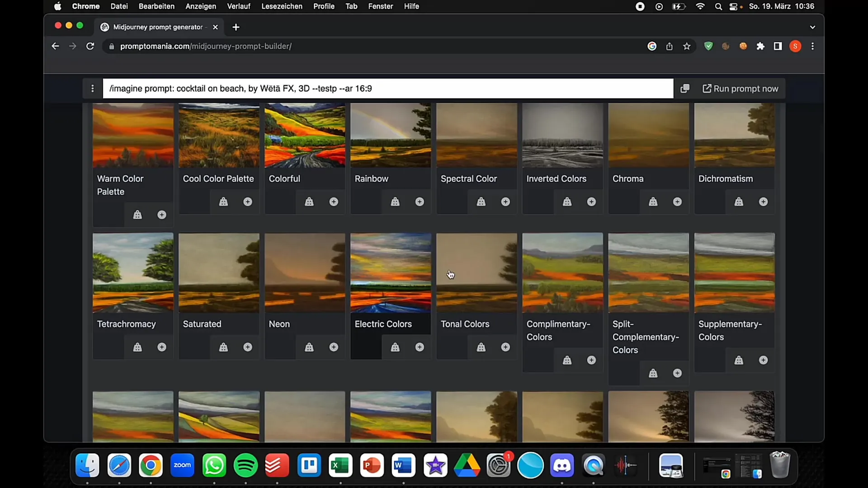Click the + icon for Chroma
This screenshot has width=868, height=488.
(x=677, y=202)
